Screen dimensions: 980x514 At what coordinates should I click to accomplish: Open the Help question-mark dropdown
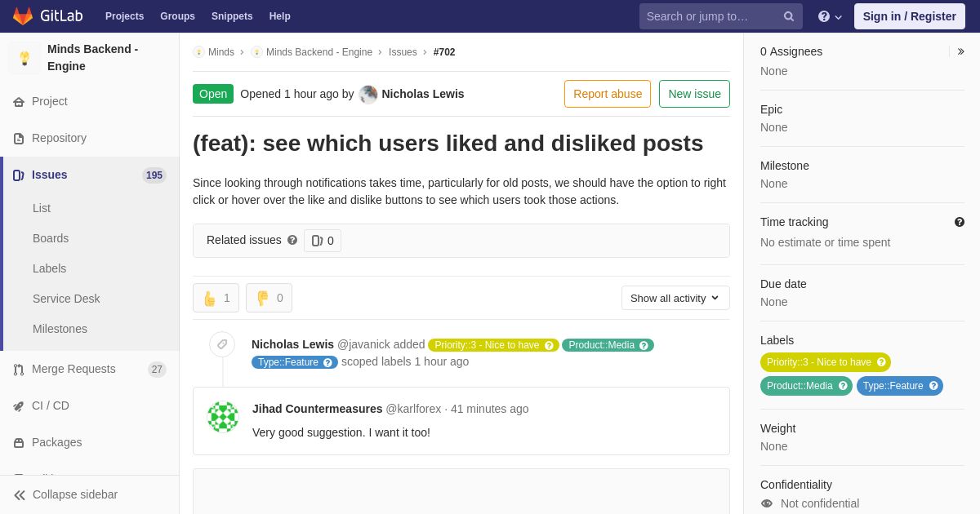(830, 16)
